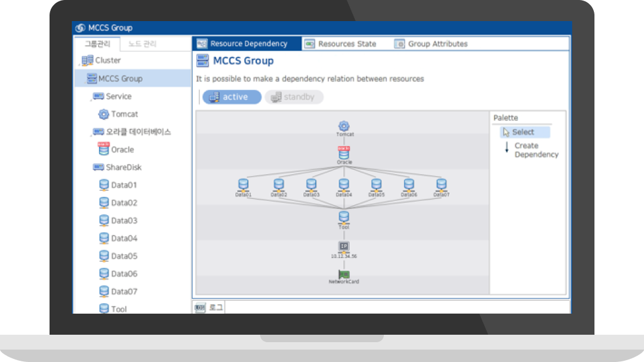Viewport: 644px width, 362px height.
Task: Switch to the standby node view
Action: 294,97
